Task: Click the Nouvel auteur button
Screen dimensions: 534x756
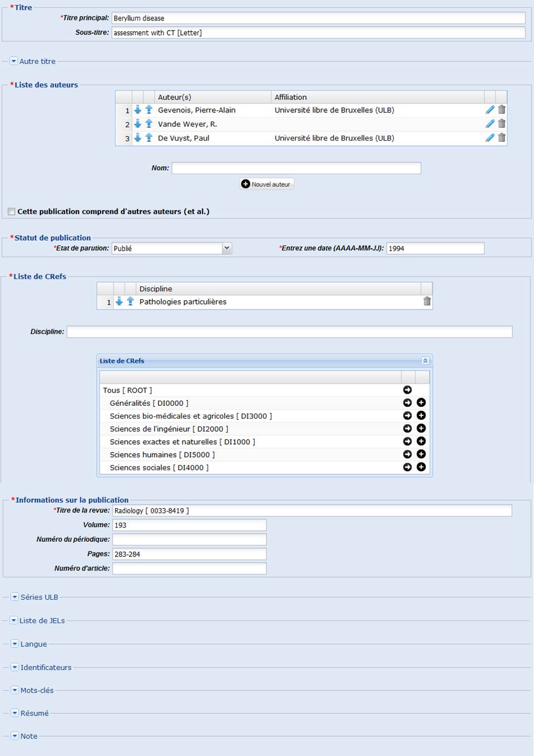Action: click(266, 184)
